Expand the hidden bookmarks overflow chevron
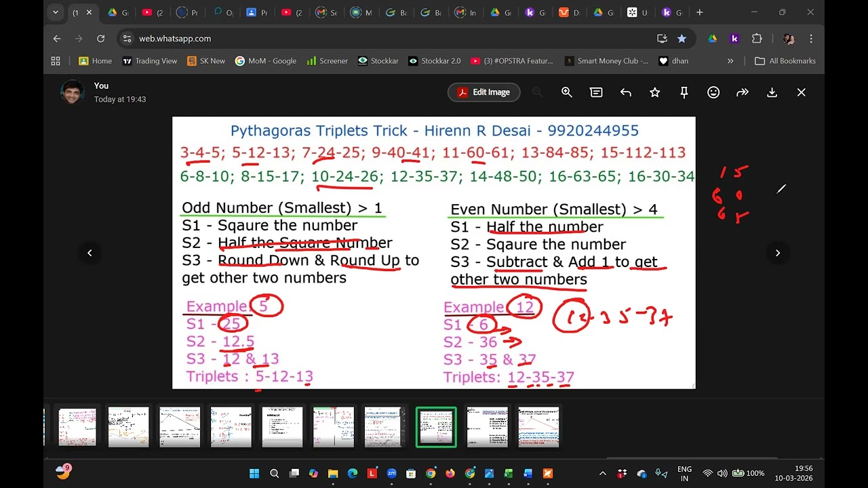The image size is (868, 488). [x=730, y=61]
